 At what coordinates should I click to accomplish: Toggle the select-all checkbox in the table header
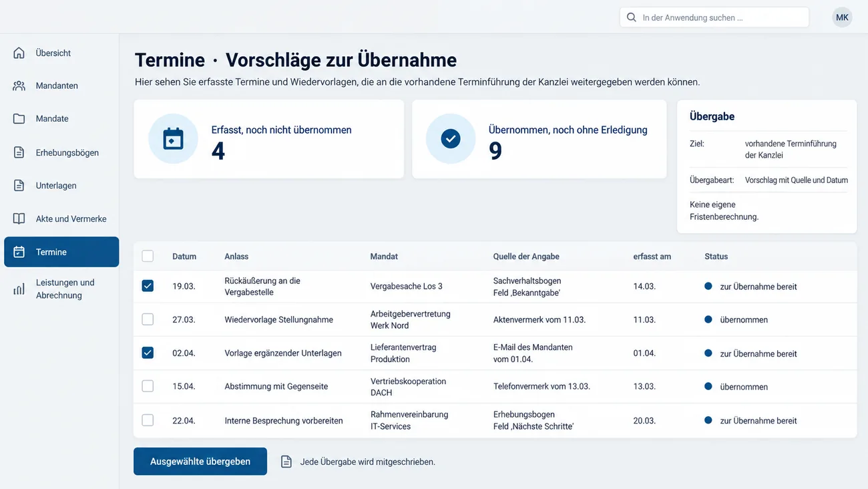148,256
